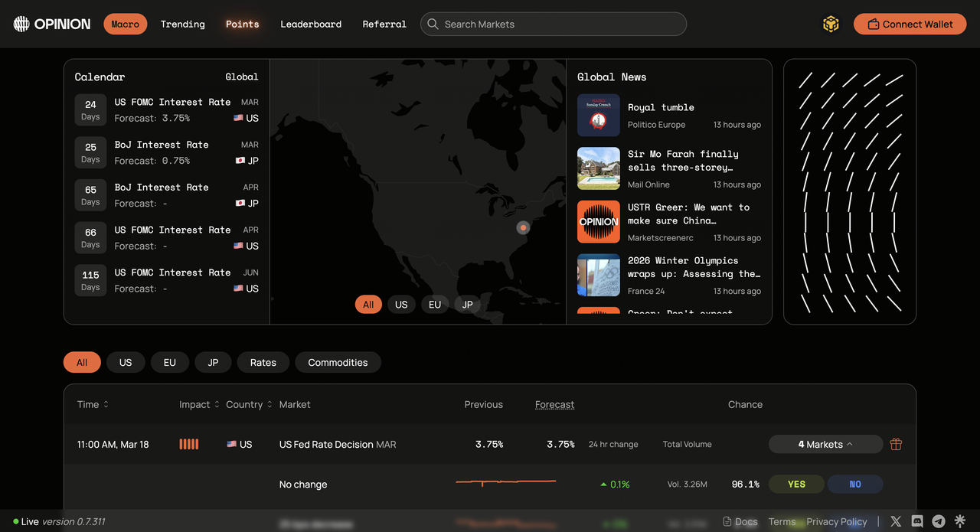Click the gift icon beside 4 Markets
Viewport: 980px width, 532px height.
pos(896,444)
